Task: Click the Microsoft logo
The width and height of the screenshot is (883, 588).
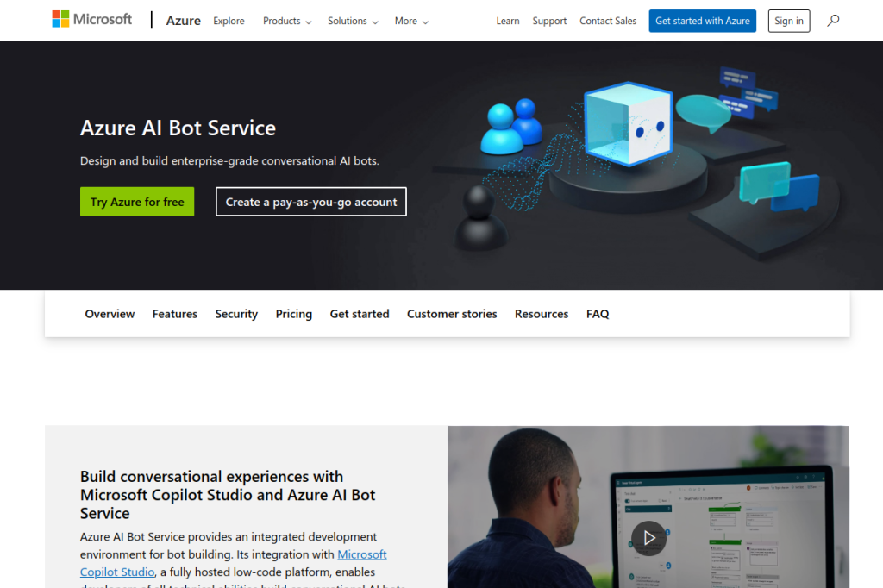Action: pyautogui.click(x=91, y=20)
